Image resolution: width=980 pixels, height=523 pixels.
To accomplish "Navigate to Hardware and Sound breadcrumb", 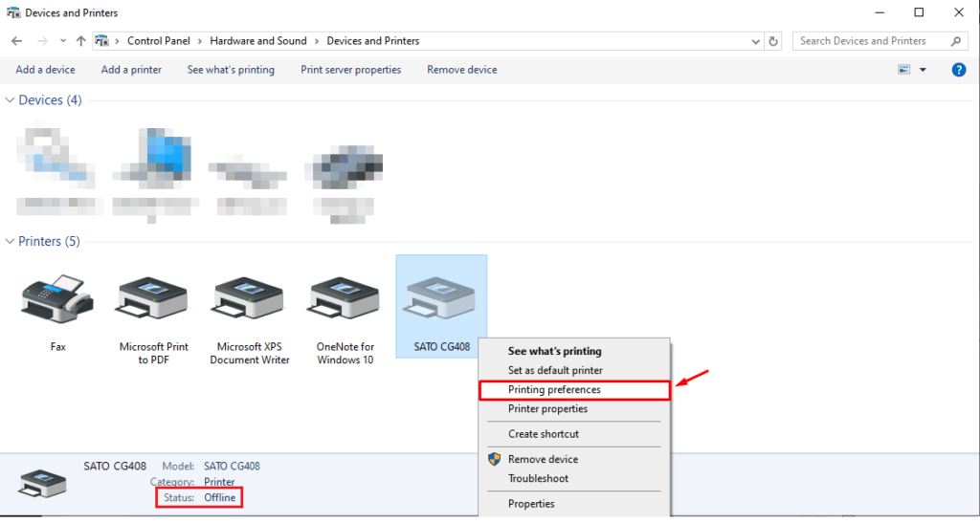I will tap(258, 41).
